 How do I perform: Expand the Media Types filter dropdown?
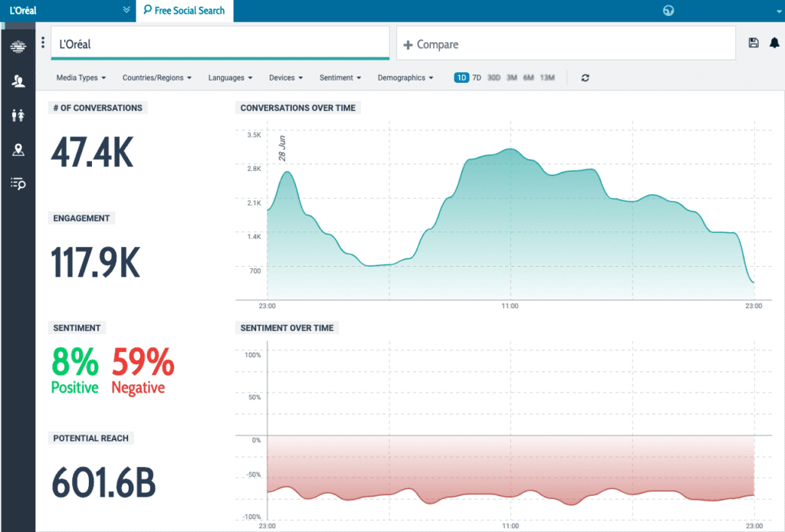click(x=80, y=78)
